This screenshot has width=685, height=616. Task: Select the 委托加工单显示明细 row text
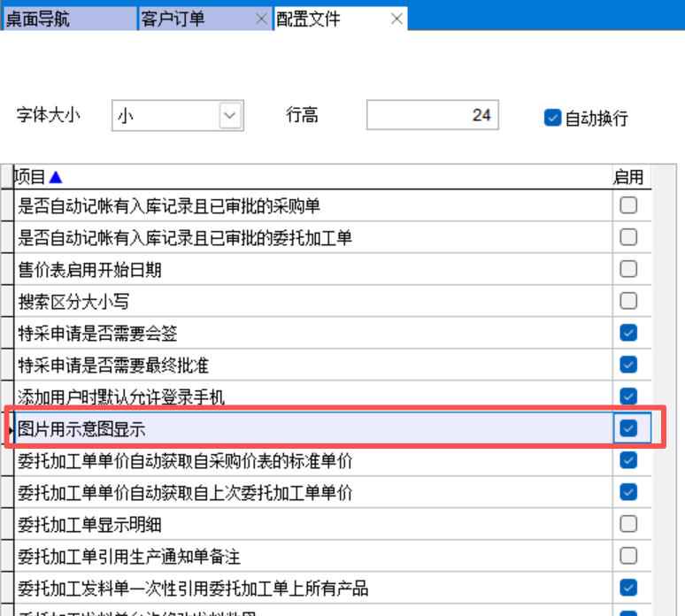[x=90, y=525]
